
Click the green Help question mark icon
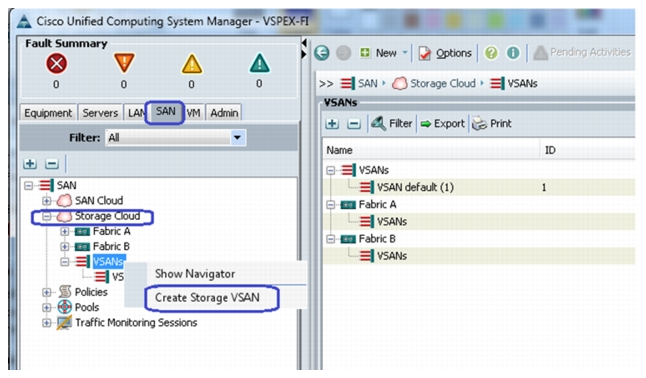click(491, 53)
